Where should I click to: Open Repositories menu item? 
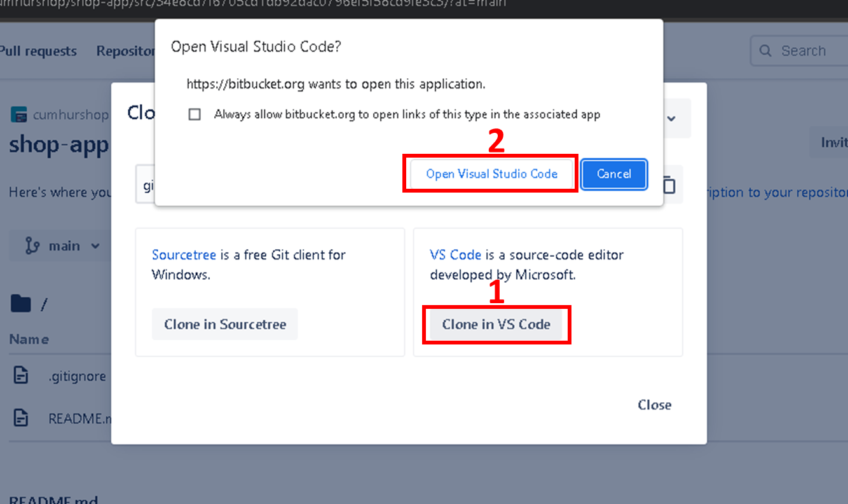pos(126,51)
